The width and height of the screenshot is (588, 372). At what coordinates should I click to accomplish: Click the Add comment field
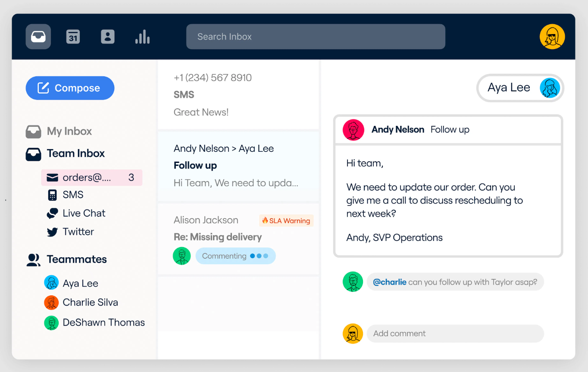click(x=455, y=334)
